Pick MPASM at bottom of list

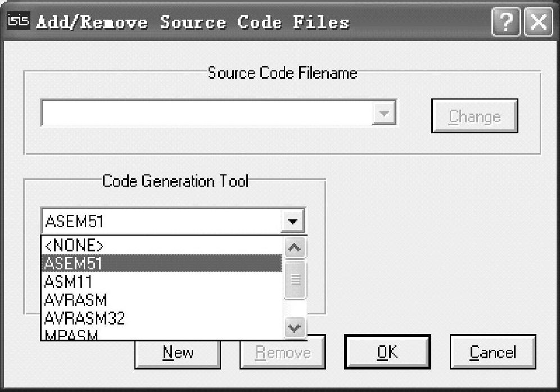pos(162,334)
